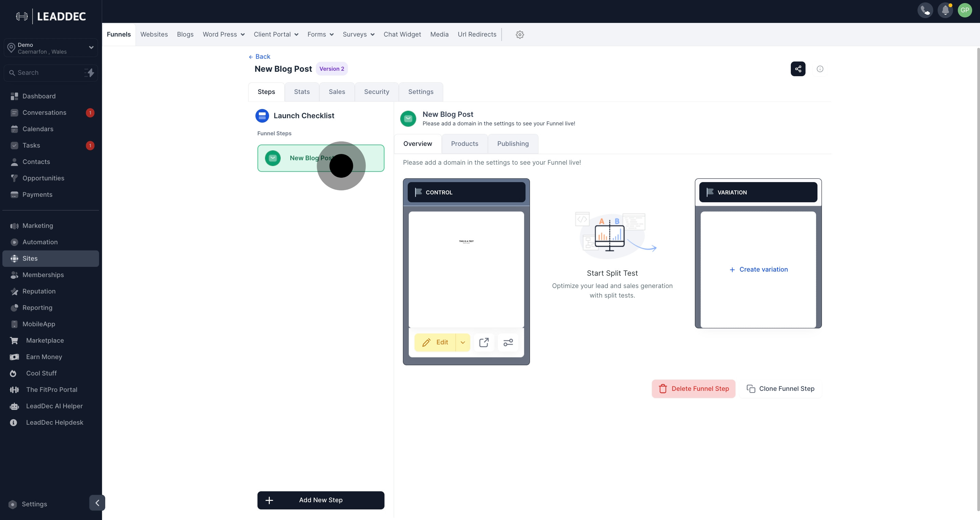Open control page in new tab icon
Viewport: 980px width, 520px height.
484,342
